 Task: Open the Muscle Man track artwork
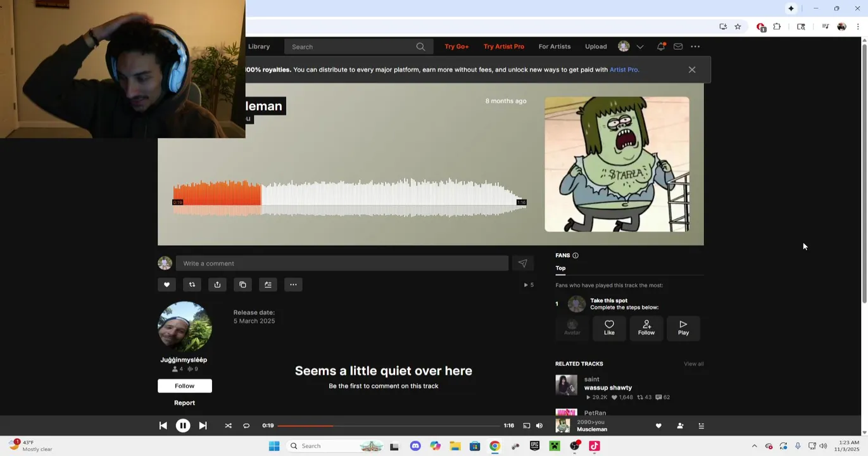pyautogui.click(x=617, y=164)
